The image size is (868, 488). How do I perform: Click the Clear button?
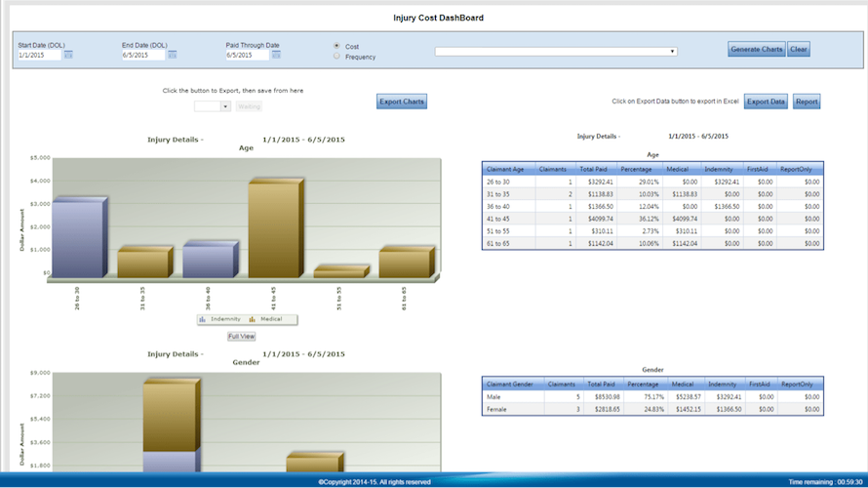point(798,50)
